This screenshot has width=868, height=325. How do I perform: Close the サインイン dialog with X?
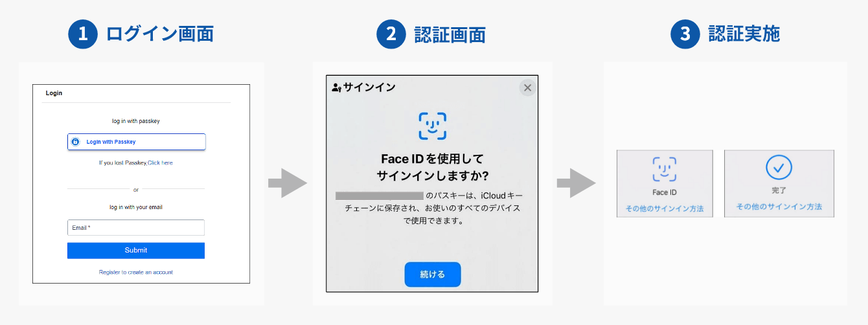527,88
